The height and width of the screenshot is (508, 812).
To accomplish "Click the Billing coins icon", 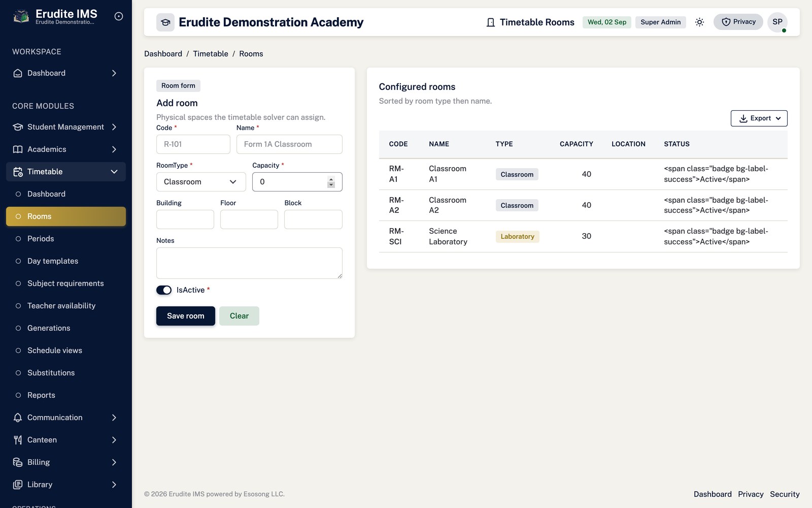I will (x=18, y=462).
